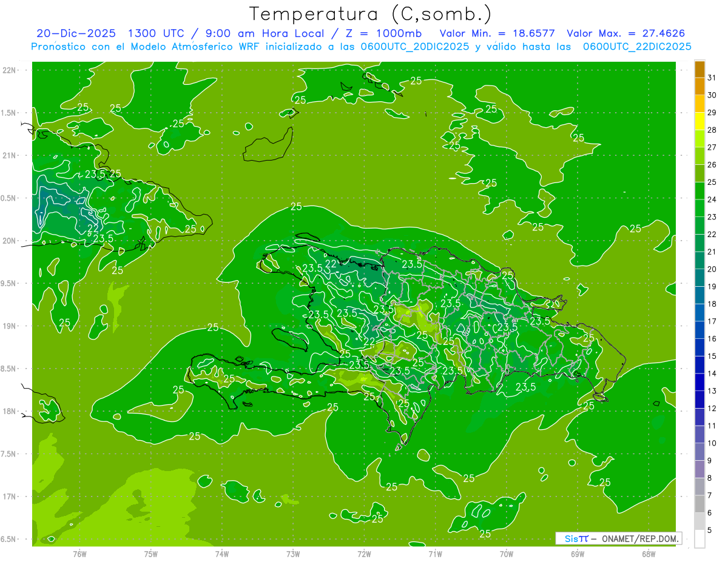Click the "74W" longitude label

click(x=222, y=554)
